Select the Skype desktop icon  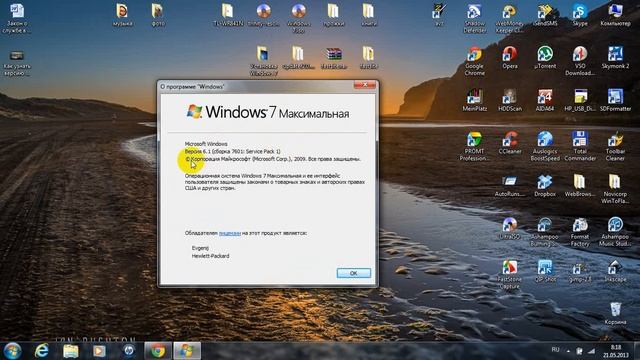click(580, 15)
